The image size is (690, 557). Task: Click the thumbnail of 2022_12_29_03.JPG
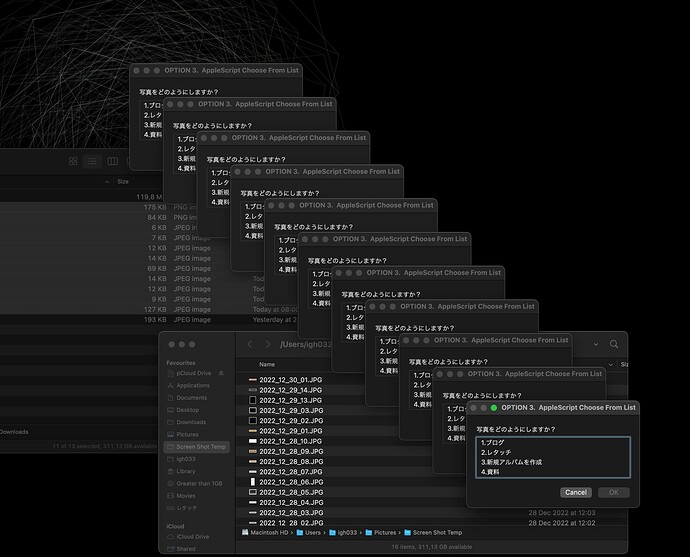253,410
